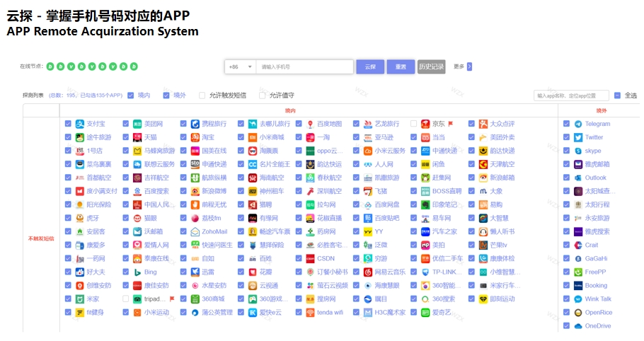Click the BOSS直聘 label
Screen dimensions: 644x341
click(447, 191)
